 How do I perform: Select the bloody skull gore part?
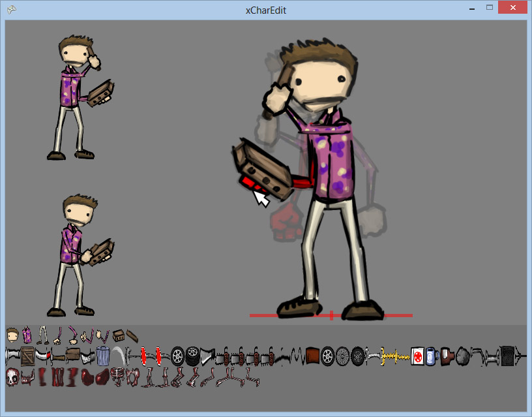coord(13,377)
